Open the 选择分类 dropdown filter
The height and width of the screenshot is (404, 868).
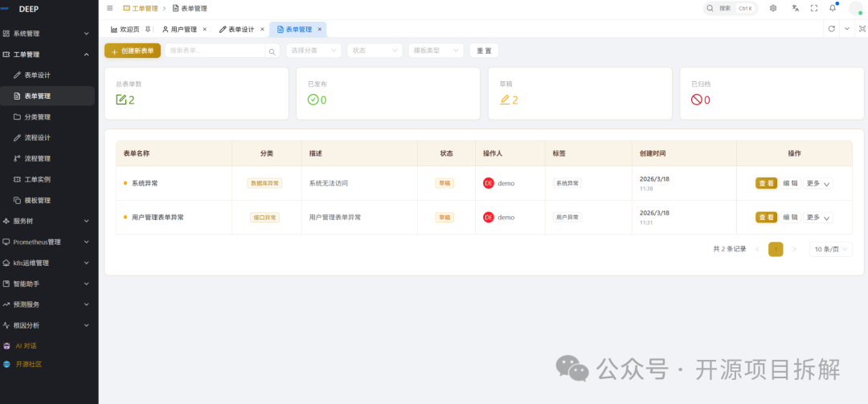coord(313,51)
